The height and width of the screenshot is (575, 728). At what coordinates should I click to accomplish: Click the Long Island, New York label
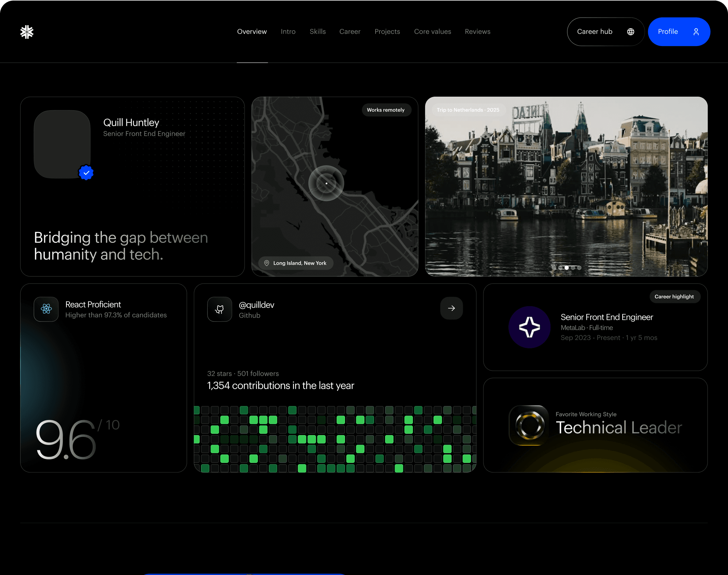(x=300, y=263)
